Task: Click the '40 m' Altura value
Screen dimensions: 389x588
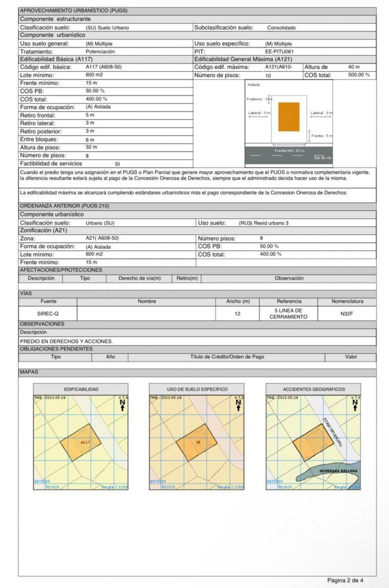Action: coord(353,67)
